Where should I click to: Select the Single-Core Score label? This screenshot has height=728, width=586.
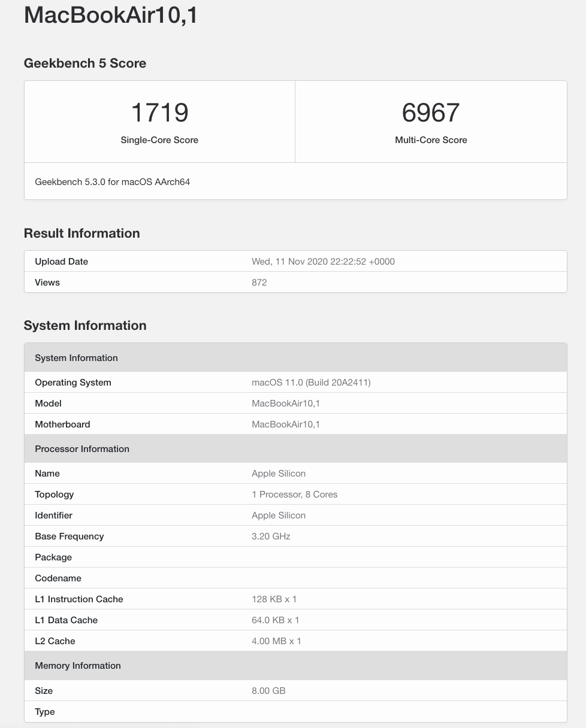click(159, 140)
